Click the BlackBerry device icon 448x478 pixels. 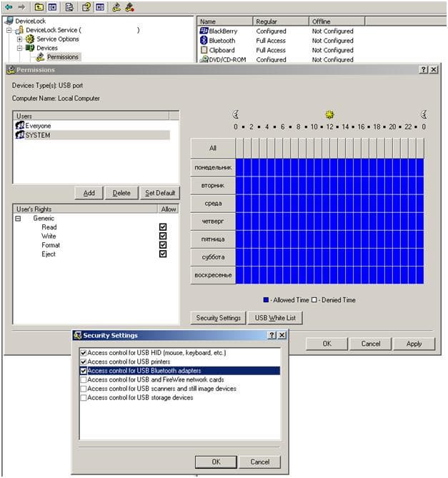(x=204, y=31)
